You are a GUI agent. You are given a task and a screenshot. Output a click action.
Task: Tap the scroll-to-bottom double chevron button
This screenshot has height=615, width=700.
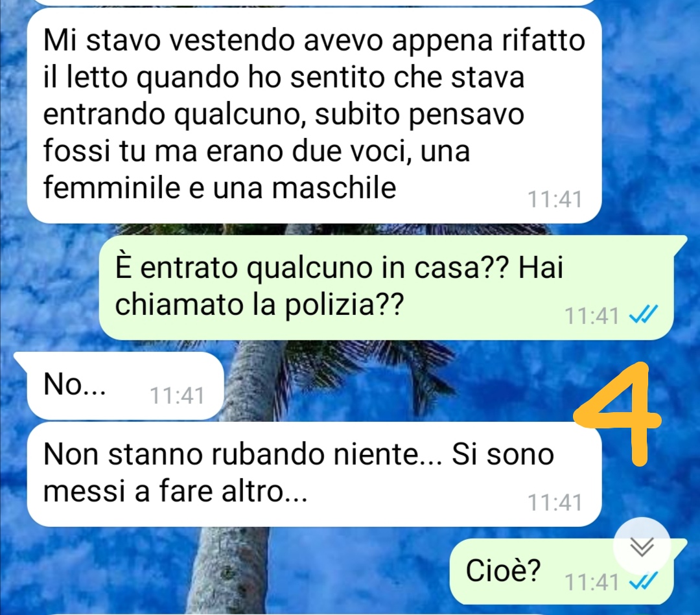(642, 546)
